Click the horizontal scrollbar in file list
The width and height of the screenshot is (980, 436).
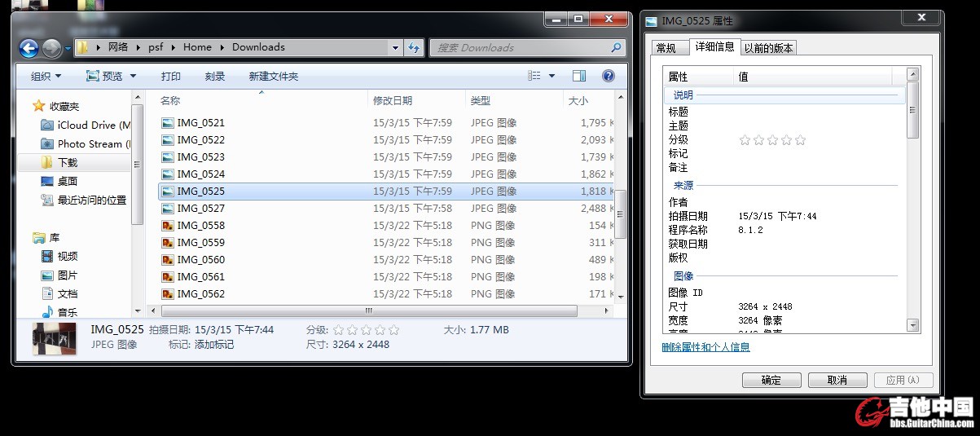(x=368, y=310)
